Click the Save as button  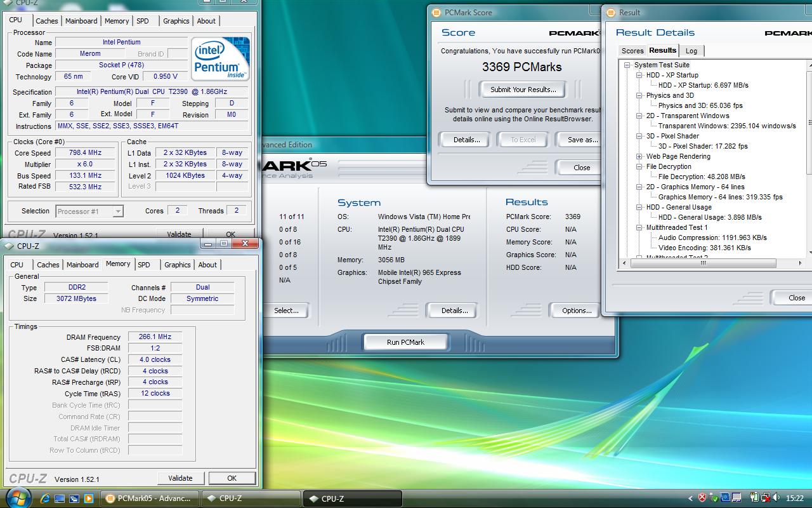click(579, 140)
